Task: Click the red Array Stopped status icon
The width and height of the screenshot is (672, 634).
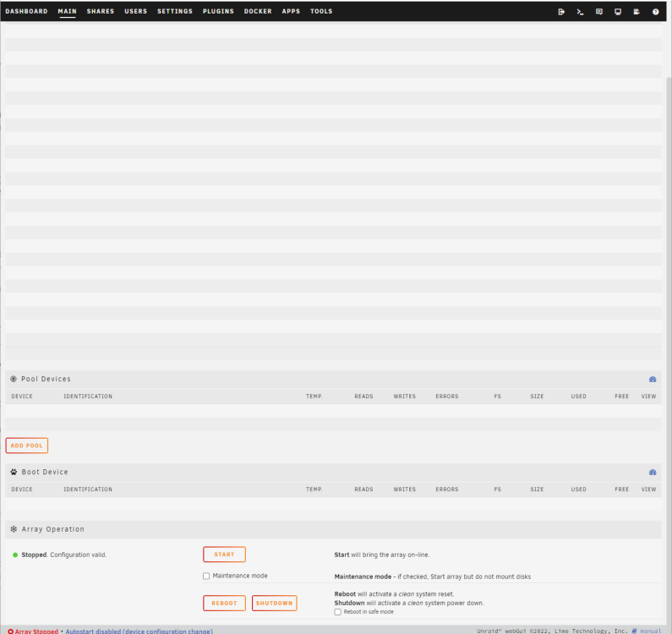Action: (11, 631)
